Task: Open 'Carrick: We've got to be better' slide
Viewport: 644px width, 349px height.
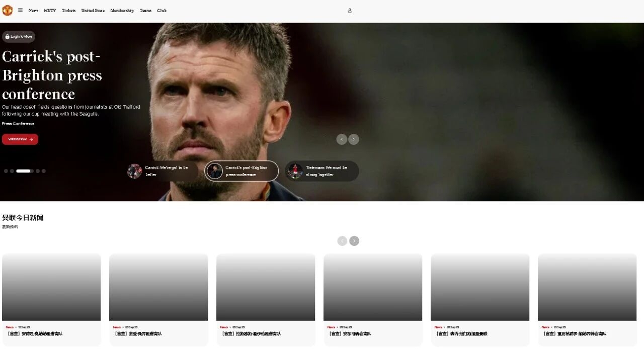Action: [162, 171]
